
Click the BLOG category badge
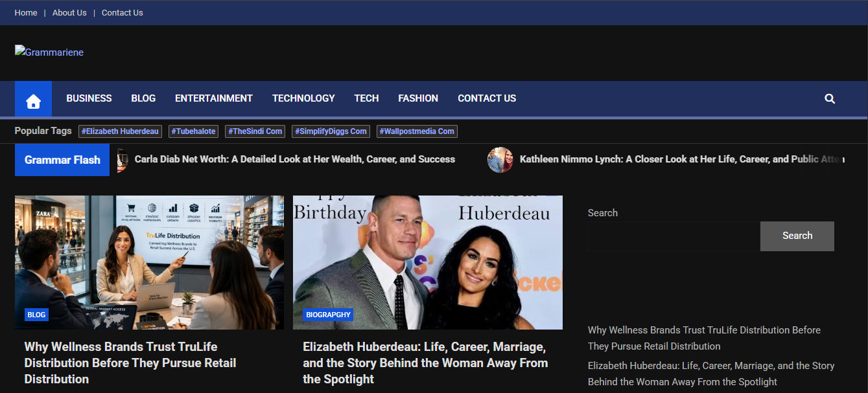click(x=36, y=315)
